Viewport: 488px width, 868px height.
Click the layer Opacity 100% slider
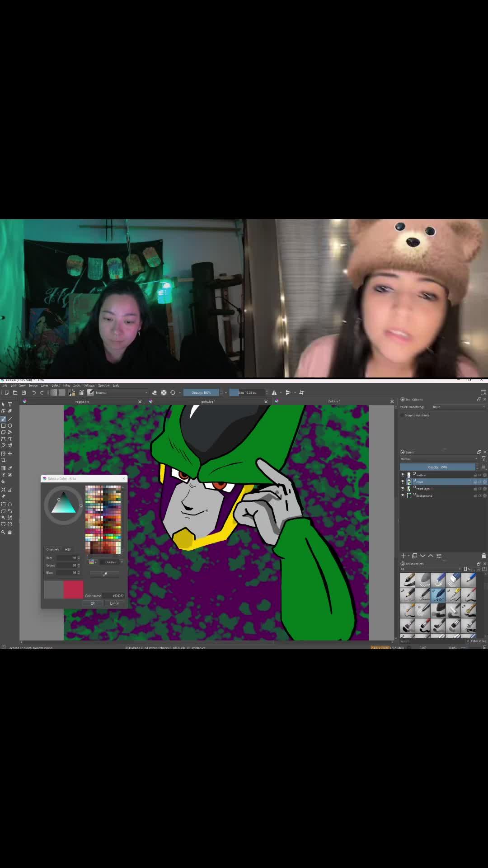click(437, 467)
